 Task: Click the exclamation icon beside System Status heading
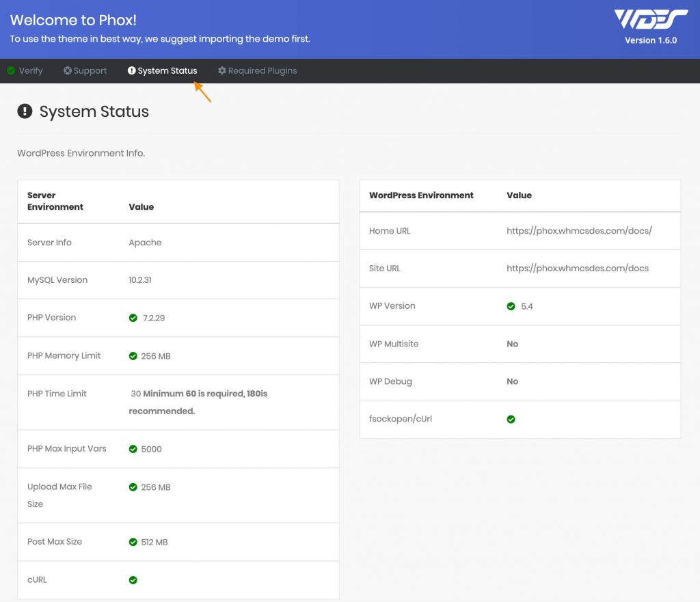point(25,111)
